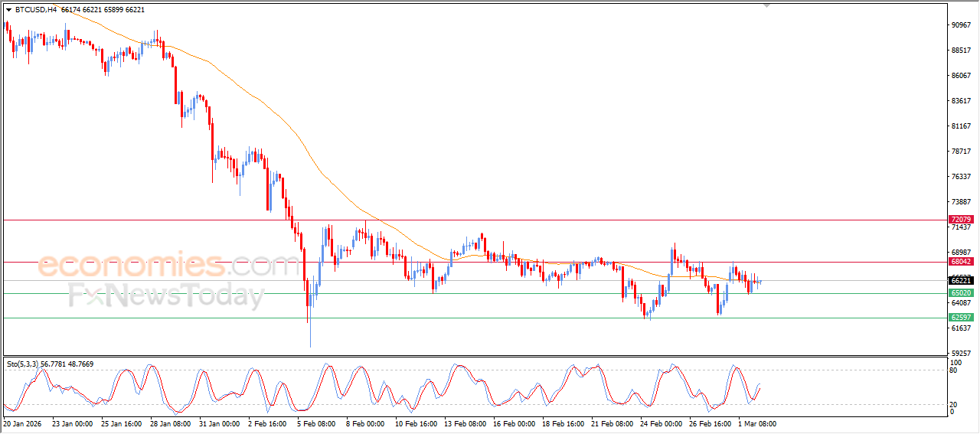The height and width of the screenshot is (434, 980).
Task: Select the green 62597 support price tag
Action: click(x=961, y=318)
